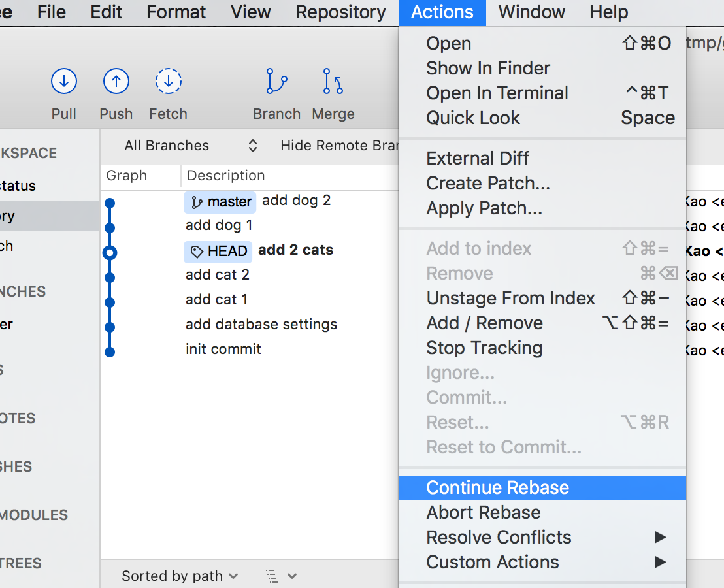Select the "init commit" row
724x588 pixels.
[x=223, y=349]
